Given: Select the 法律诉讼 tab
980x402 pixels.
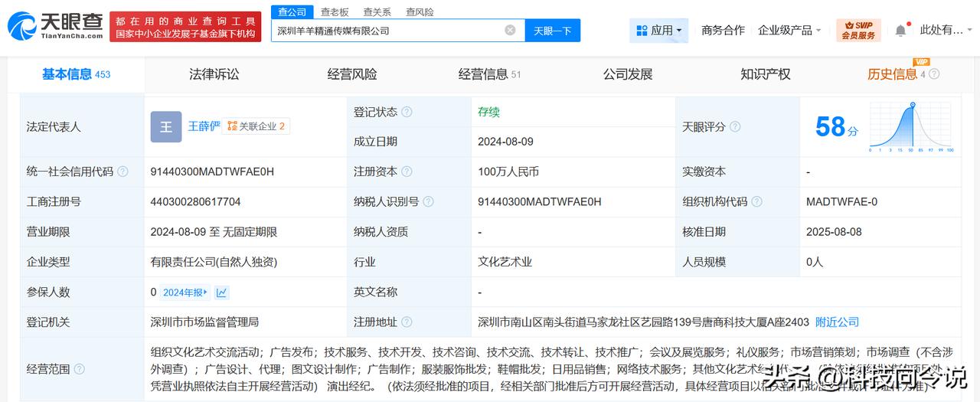Looking at the screenshot, I should click(214, 74).
